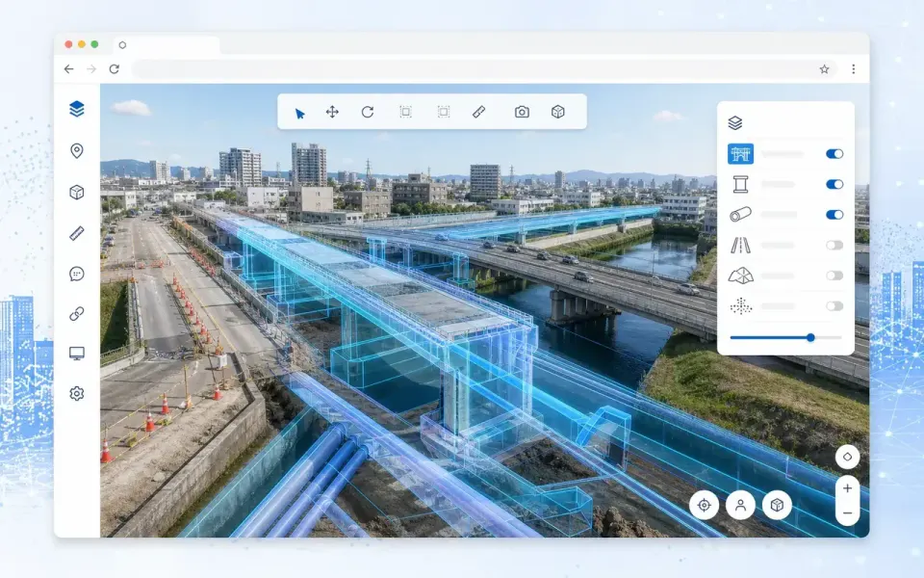Click the crosshair locate target button

coord(705,506)
